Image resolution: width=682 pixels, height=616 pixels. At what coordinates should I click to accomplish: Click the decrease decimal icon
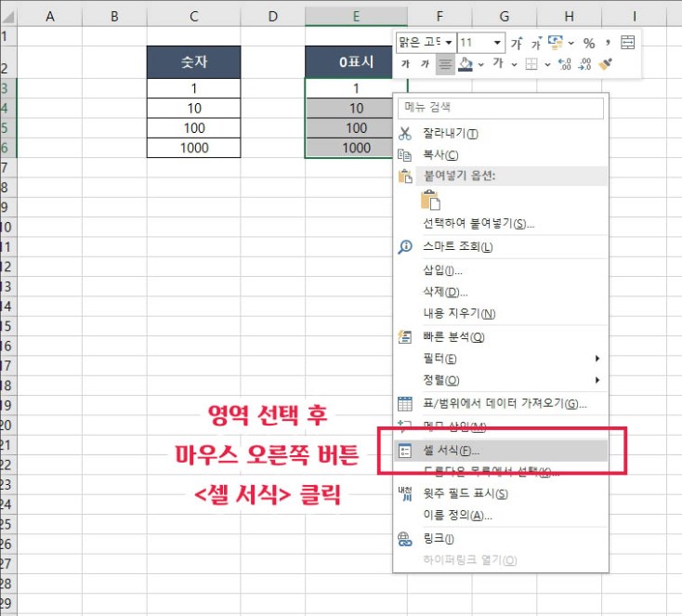585,64
